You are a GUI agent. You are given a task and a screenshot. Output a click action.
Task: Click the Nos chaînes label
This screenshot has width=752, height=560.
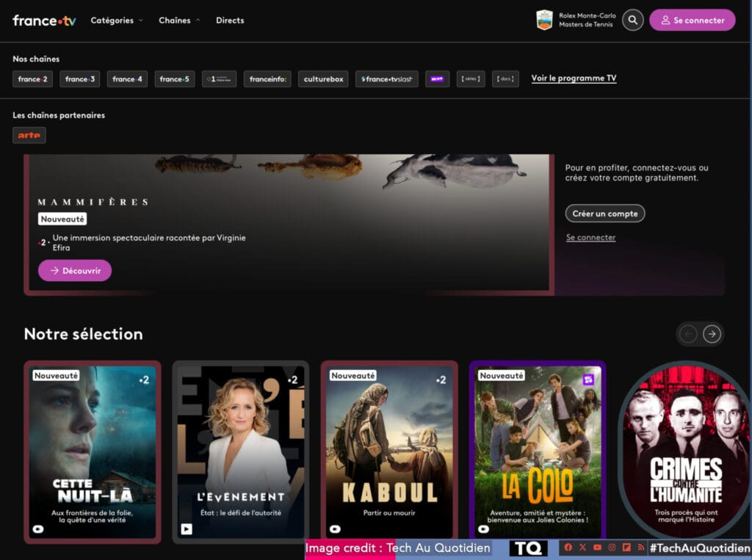click(x=36, y=59)
